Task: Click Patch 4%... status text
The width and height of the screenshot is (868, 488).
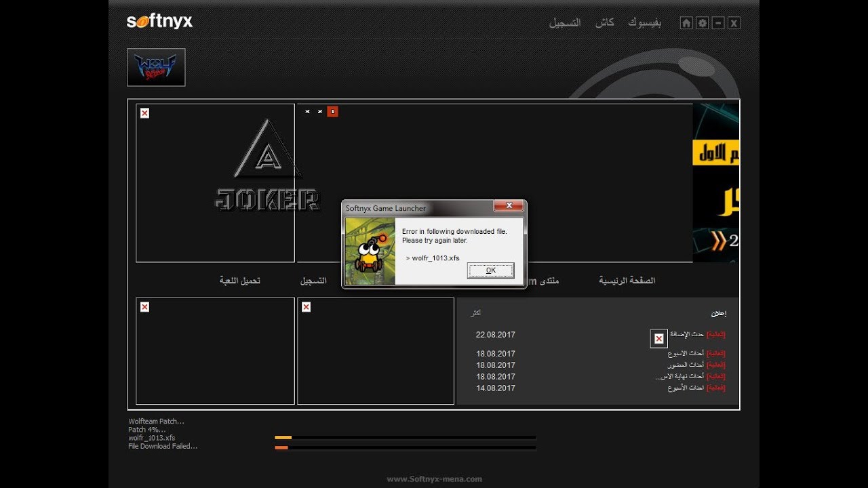Action: tap(147, 430)
